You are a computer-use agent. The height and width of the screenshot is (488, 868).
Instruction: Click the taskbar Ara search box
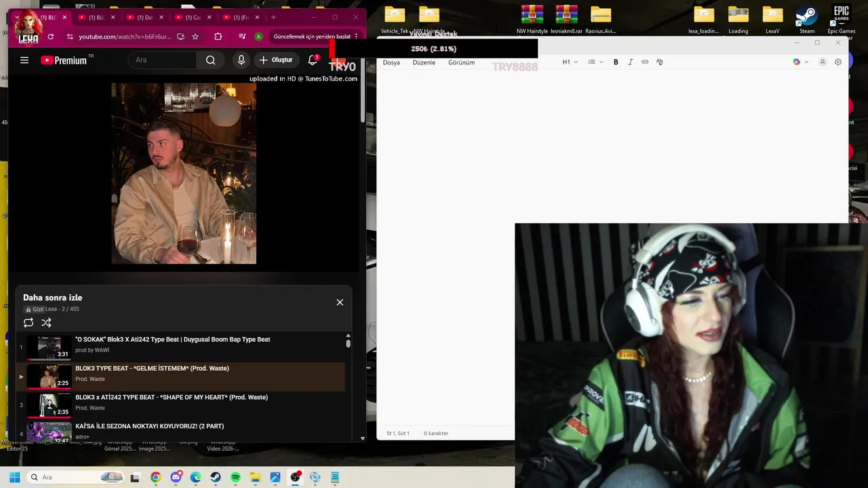click(x=75, y=477)
